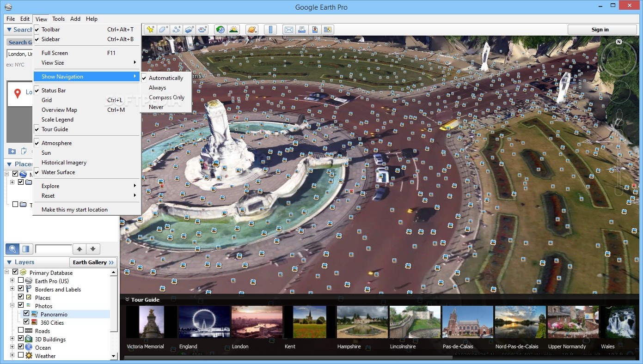Viewport: 643px width, 364px height.
Task: Click the email envelope toolbar icon
Action: 289,30
